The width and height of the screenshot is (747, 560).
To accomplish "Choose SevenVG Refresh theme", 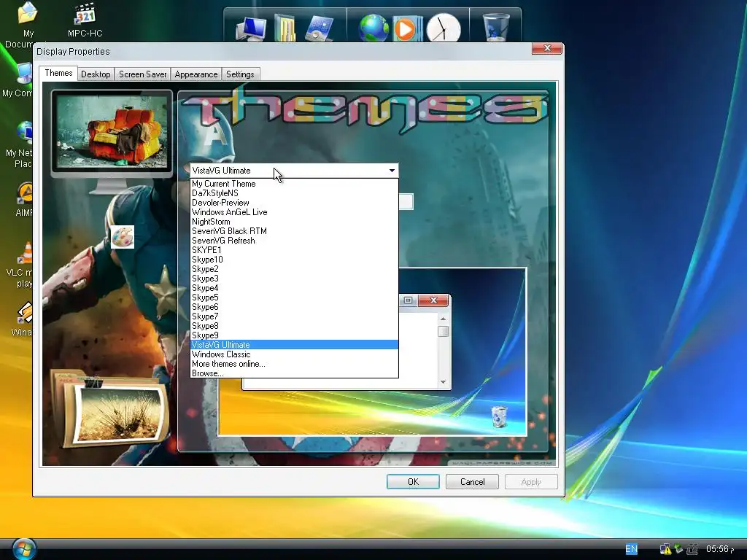I will tap(294, 241).
